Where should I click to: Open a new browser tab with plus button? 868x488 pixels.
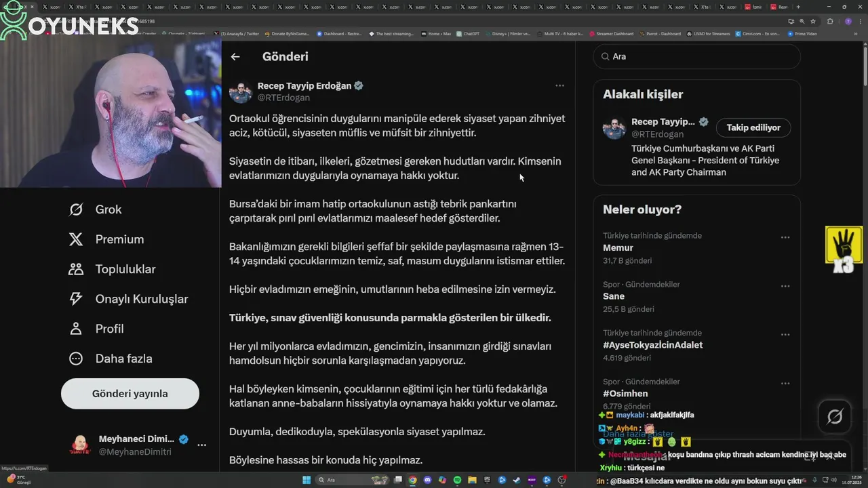click(x=798, y=7)
